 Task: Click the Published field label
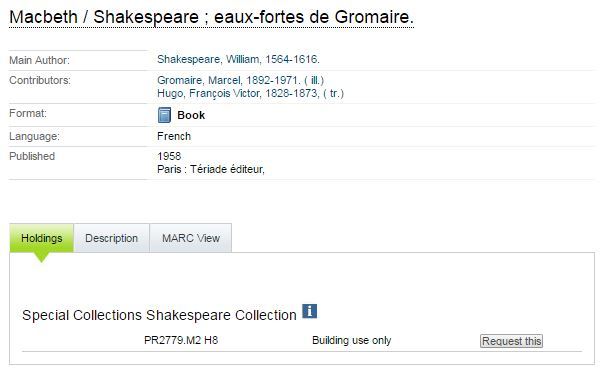32,156
